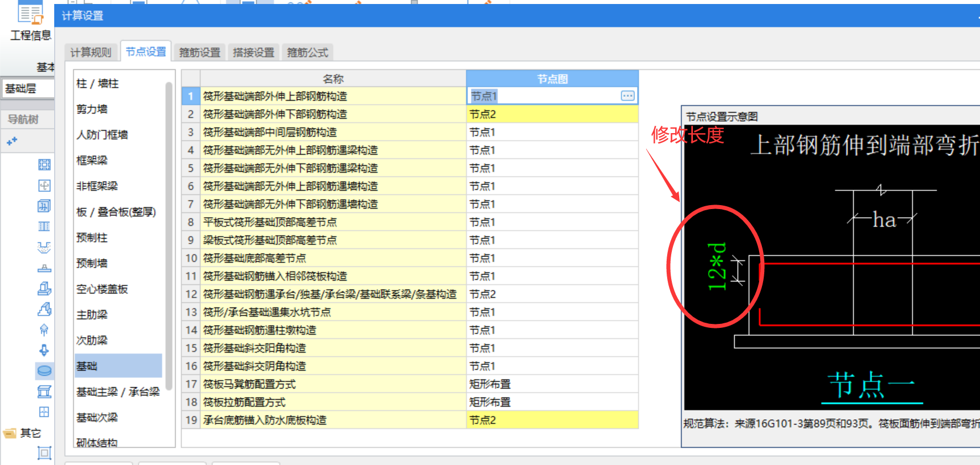Click the 名称 column header
This screenshot has width=980, height=465.
(x=333, y=79)
